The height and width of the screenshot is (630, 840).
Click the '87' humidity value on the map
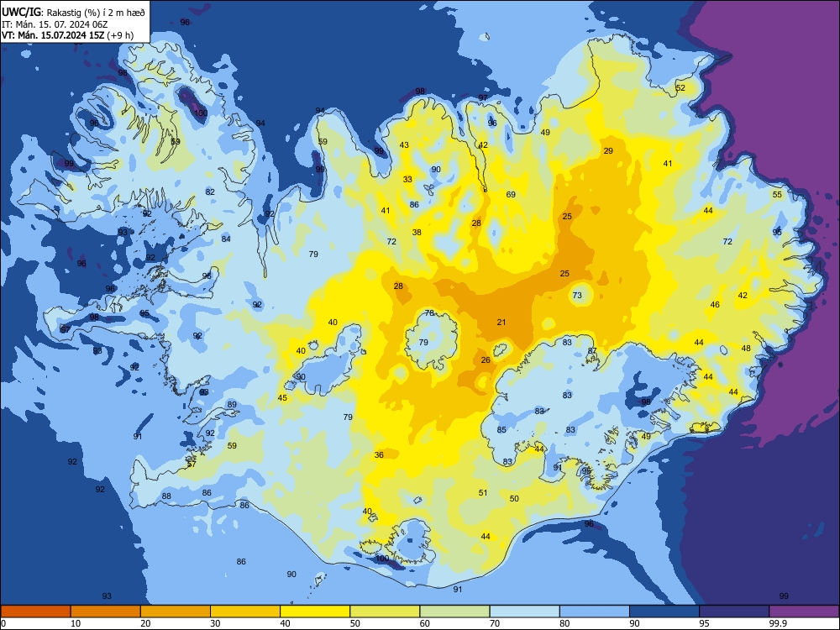(x=592, y=351)
